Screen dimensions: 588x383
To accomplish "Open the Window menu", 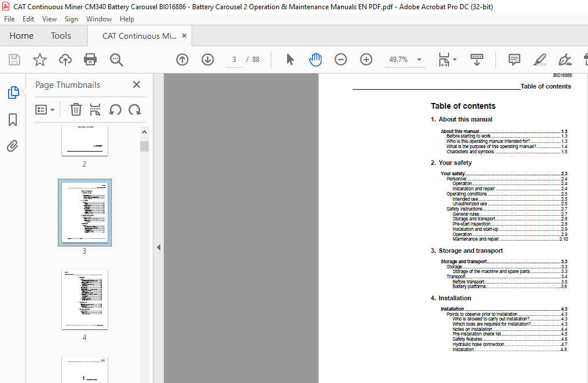I will (x=99, y=19).
